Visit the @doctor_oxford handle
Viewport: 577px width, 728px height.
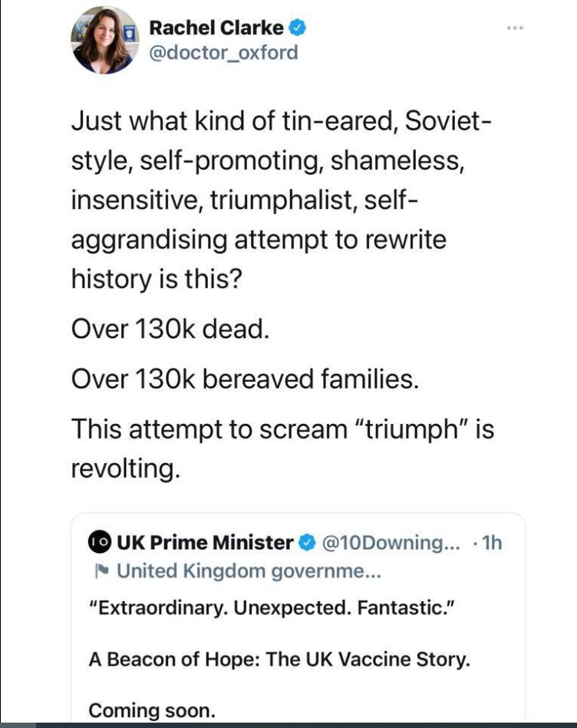click(223, 53)
